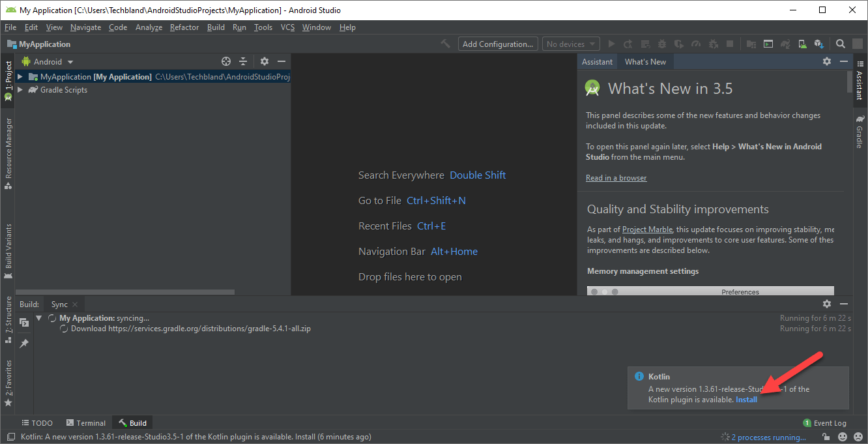The width and height of the screenshot is (868, 444).
Task: Expand the MyApplication project tree node
Action: tap(20, 76)
